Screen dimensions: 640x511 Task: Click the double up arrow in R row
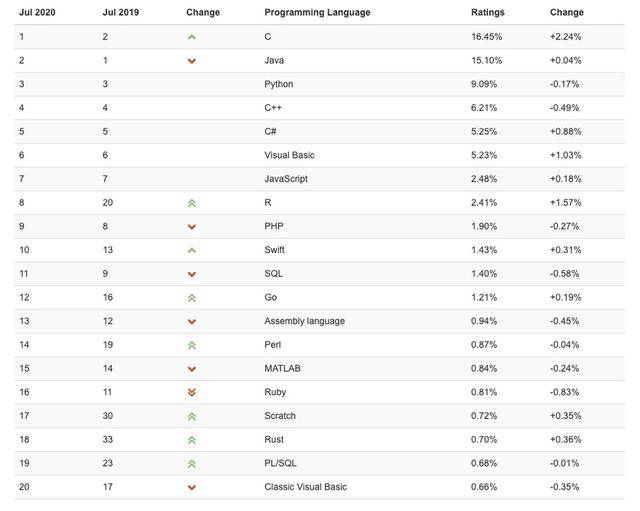[192, 203]
